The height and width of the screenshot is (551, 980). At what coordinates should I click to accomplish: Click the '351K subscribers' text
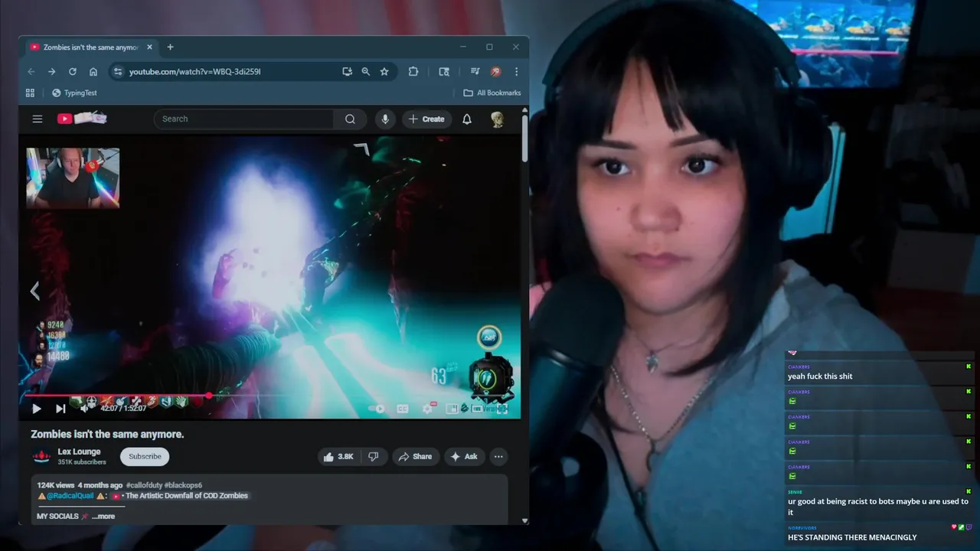point(82,462)
